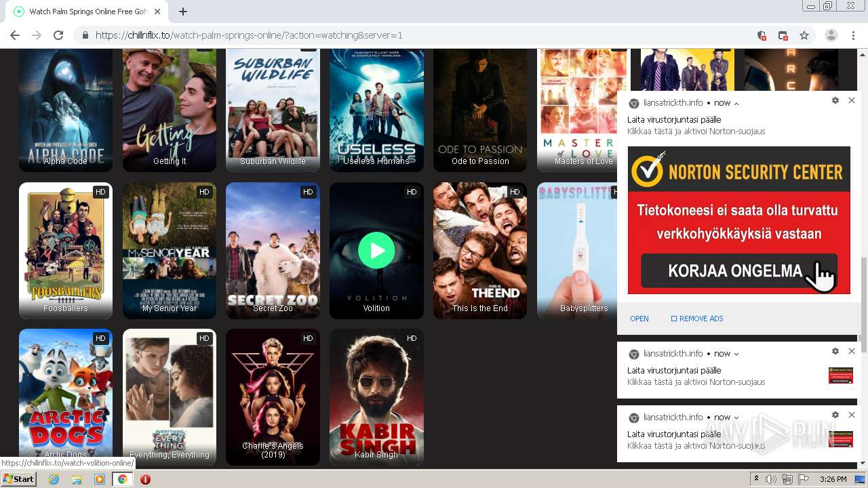Dismiss the second liansatrickth notification
The height and width of the screenshot is (488, 868).
[852, 351]
